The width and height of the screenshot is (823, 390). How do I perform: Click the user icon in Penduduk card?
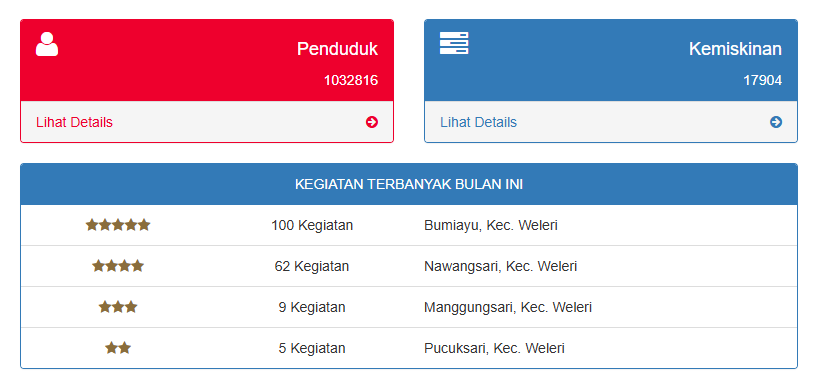click(47, 44)
